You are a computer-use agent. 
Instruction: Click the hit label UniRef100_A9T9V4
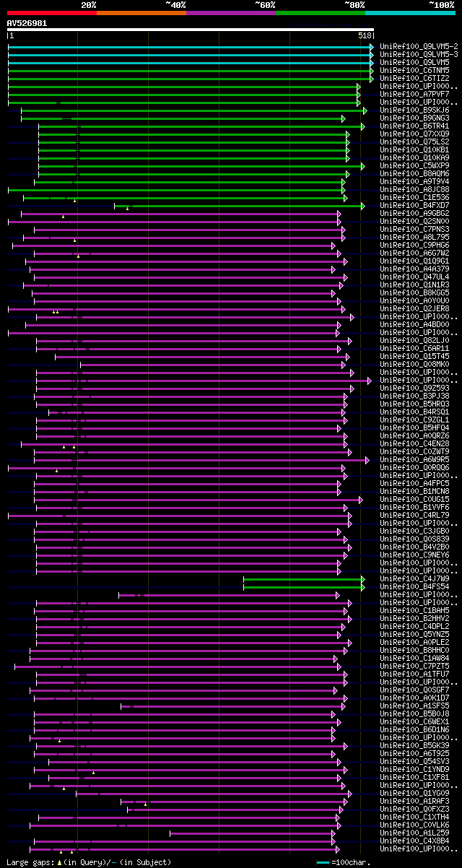click(415, 181)
